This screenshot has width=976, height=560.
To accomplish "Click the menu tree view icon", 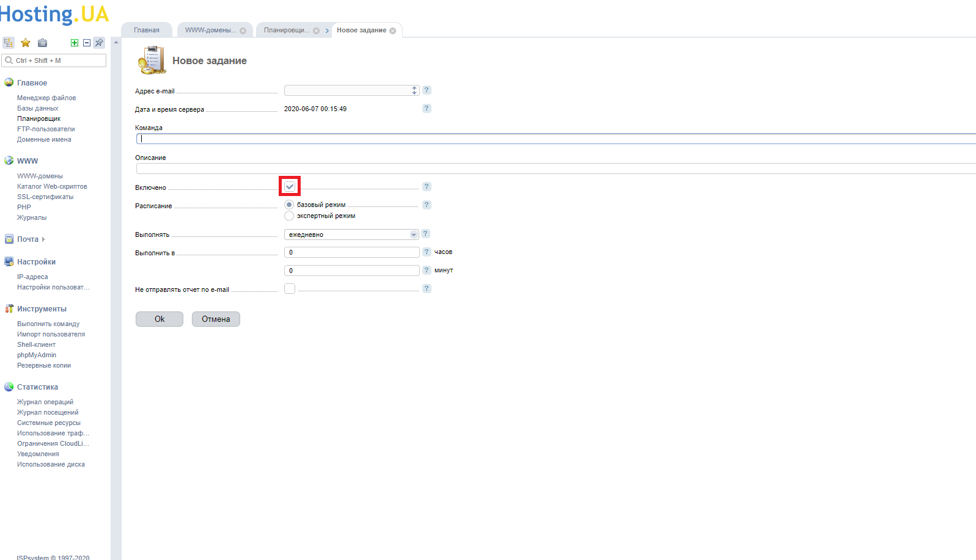I will pos(9,43).
